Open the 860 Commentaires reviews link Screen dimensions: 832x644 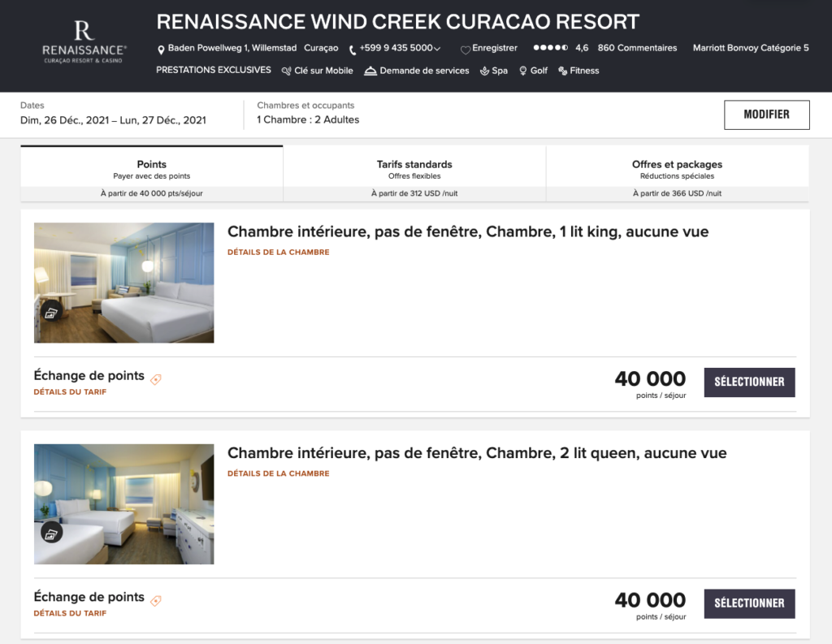(x=637, y=48)
